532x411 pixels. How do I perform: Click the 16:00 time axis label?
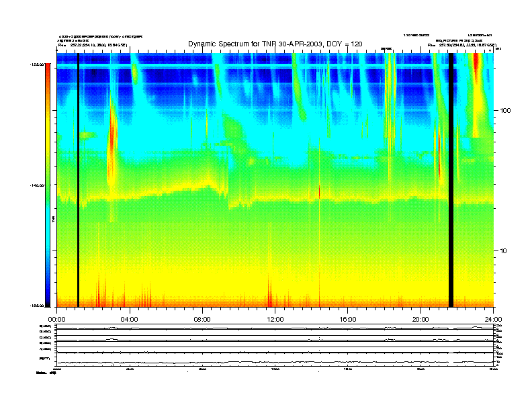348,320
